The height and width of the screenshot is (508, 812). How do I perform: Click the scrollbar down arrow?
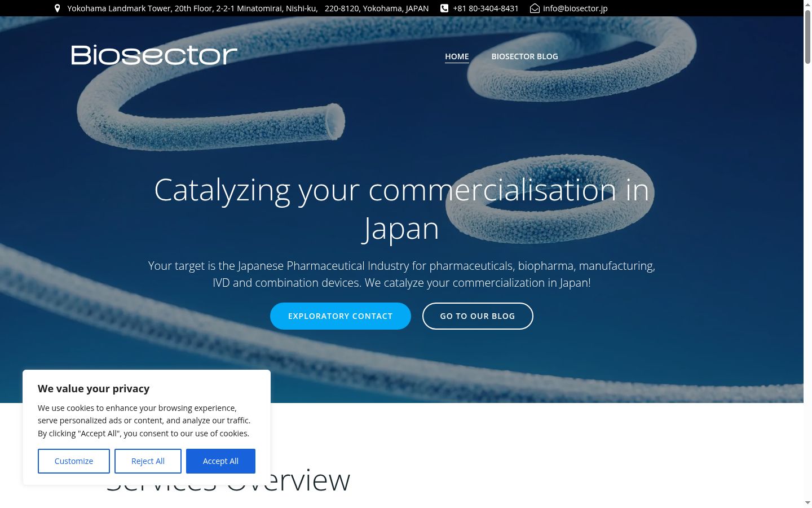[x=807, y=503]
